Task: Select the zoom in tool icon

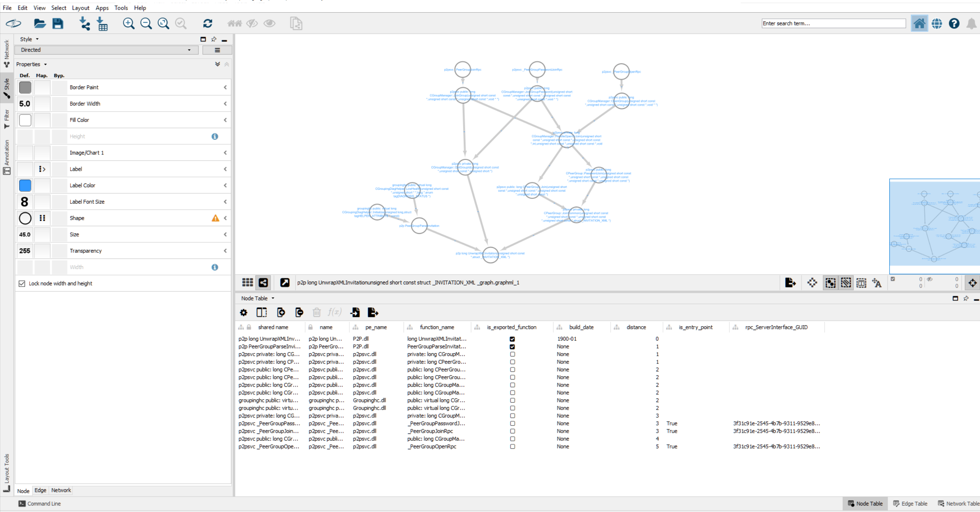Action: [129, 23]
